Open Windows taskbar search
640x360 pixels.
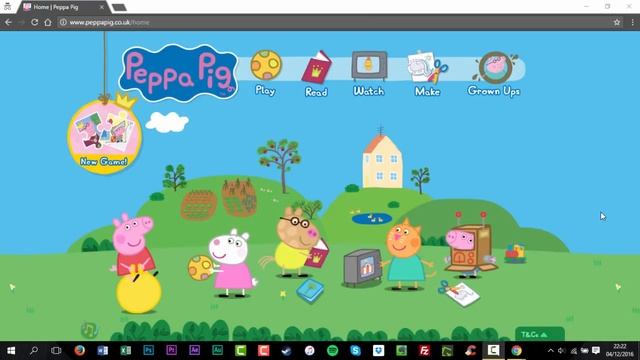point(34,351)
